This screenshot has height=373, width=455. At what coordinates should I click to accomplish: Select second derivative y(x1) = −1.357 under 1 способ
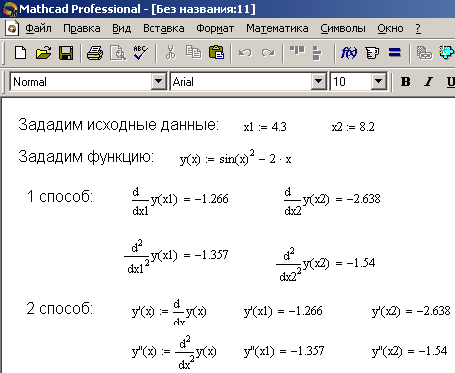(176, 257)
